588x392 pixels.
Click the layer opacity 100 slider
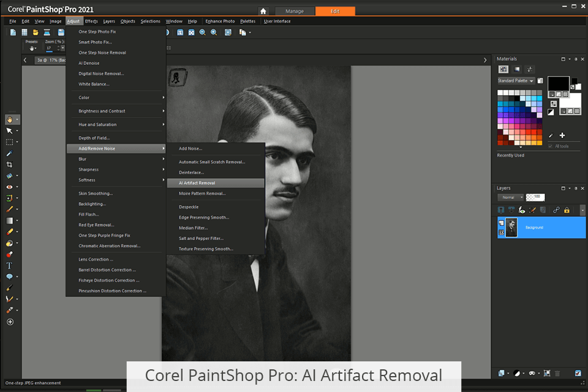(x=535, y=197)
